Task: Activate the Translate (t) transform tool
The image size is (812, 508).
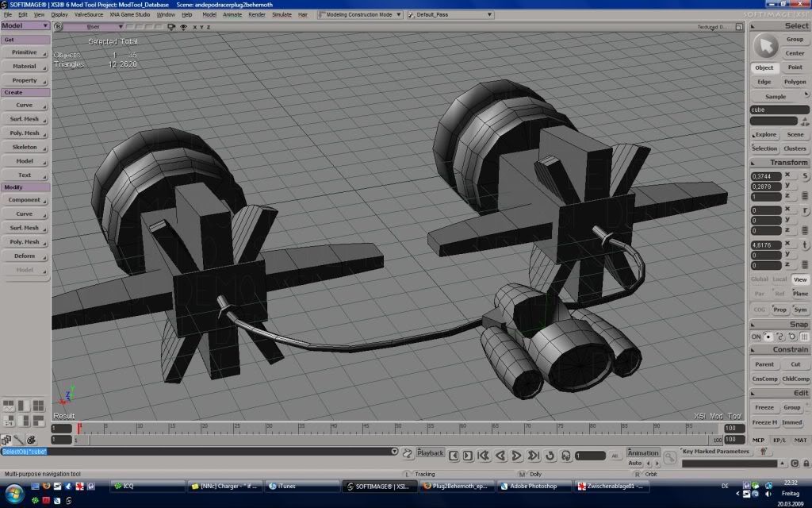Action: pyautogui.click(x=805, y=245)
